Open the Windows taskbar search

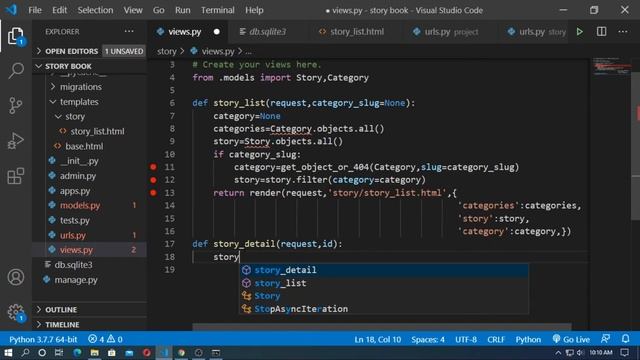(x=25, y=353)
